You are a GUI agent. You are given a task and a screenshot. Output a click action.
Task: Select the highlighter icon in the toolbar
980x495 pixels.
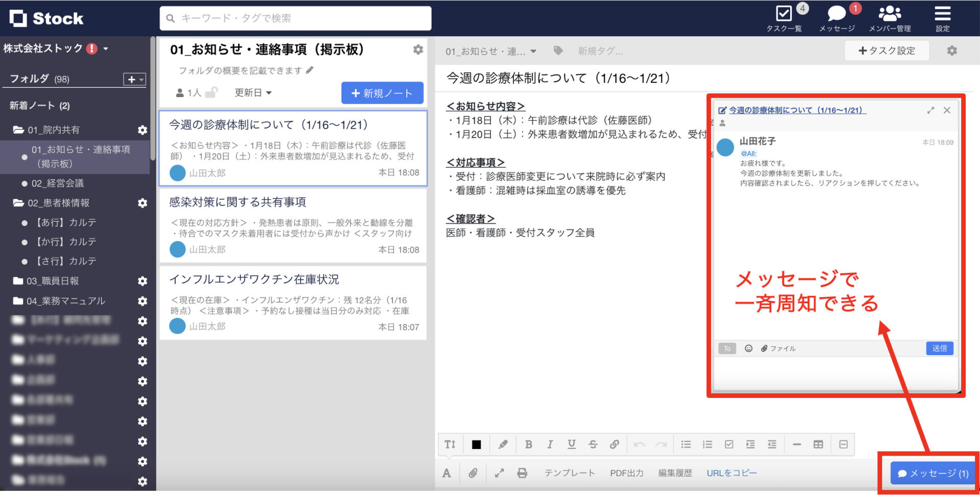pos(503,444)
